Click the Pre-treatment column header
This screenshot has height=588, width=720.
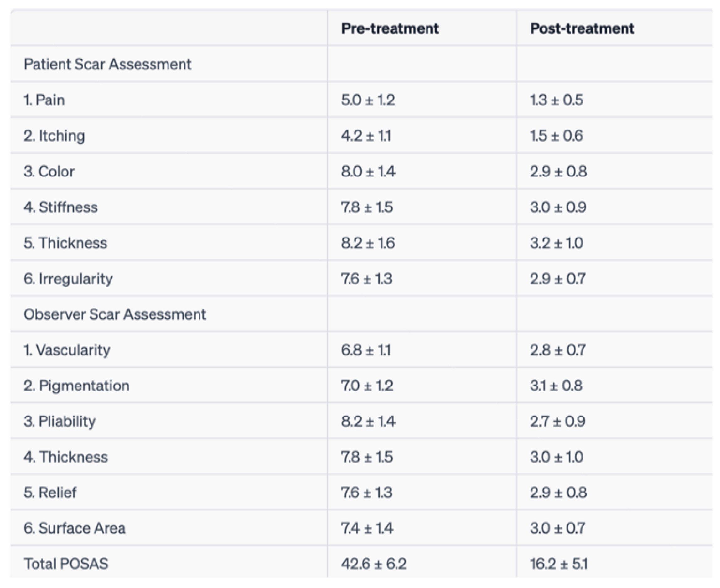[x=390, y=28]
